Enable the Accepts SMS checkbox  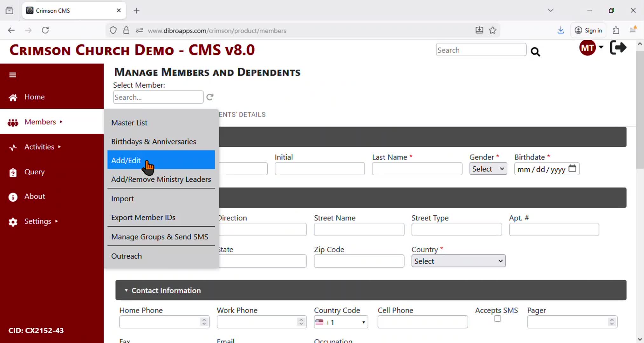tap(497, 319)
